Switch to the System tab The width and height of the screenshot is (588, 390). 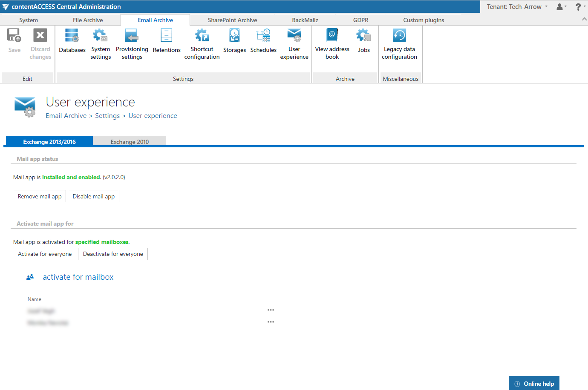click(x=29, y=20)
